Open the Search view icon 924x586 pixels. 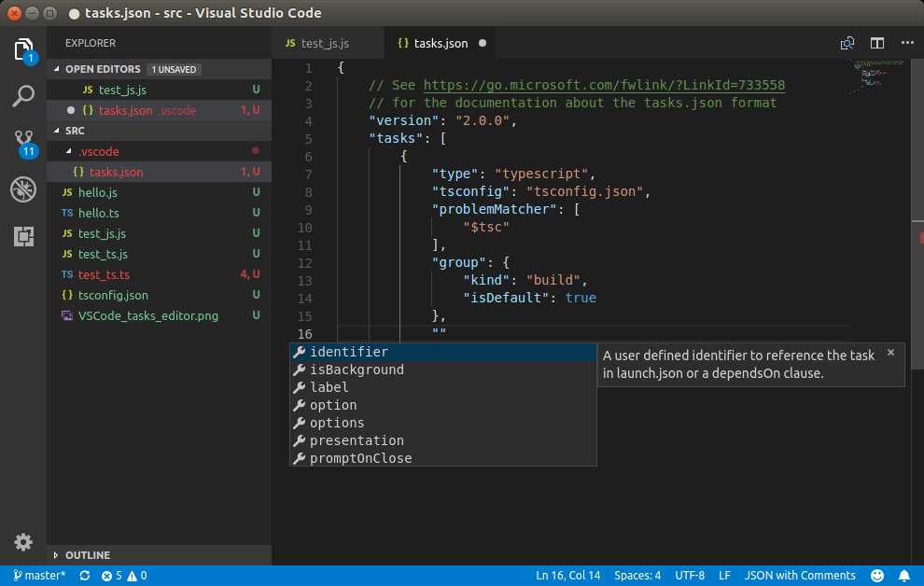(23, 96)
